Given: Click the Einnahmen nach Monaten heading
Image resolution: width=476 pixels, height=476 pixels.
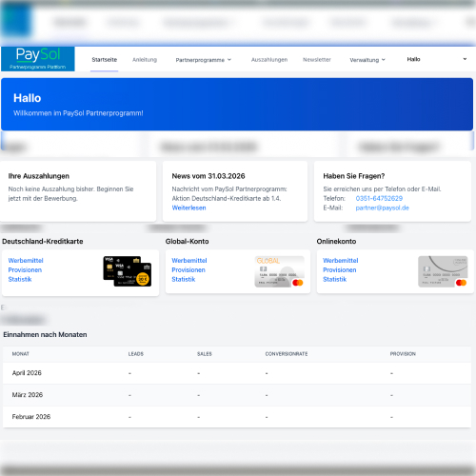Looking at the screenshot, I should coord(45,335).
